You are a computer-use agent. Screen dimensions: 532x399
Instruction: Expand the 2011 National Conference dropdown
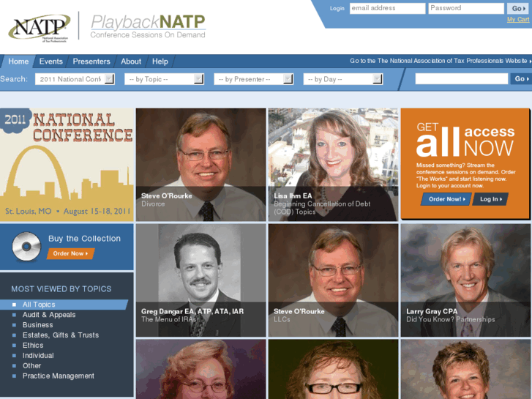pos(75,79)
